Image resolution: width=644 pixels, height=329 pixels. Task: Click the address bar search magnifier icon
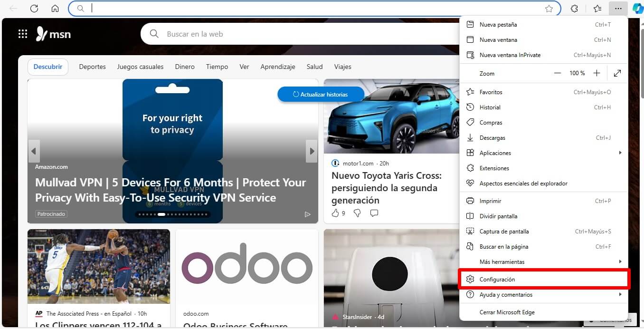[x=81, y=9]
